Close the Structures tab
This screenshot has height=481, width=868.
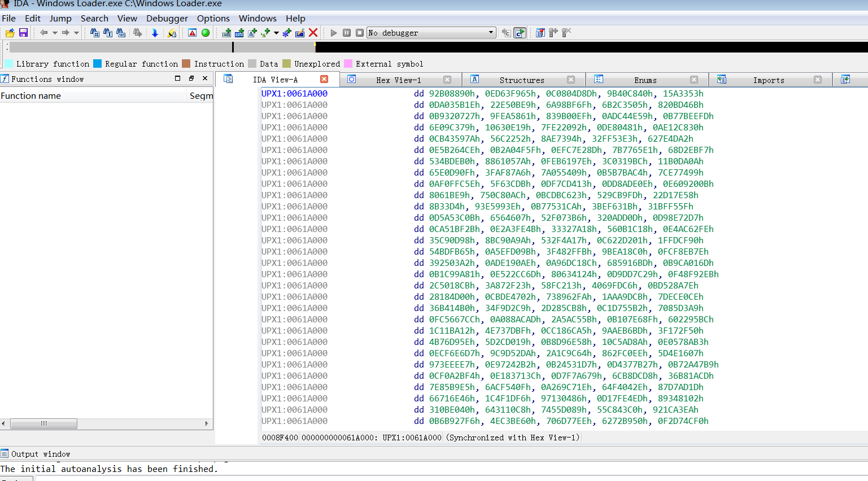coord(571,80)
